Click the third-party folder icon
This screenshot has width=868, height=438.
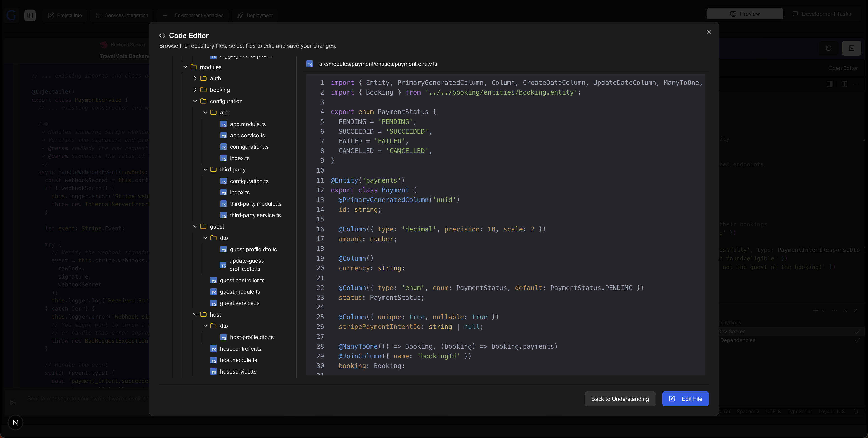[x=213, y=169]
